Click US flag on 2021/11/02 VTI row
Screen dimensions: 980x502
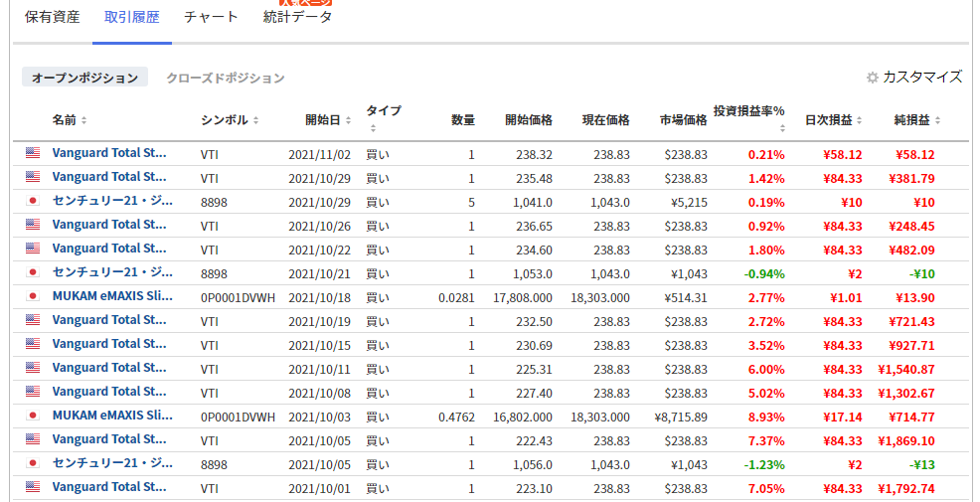[x=33, y=153]
